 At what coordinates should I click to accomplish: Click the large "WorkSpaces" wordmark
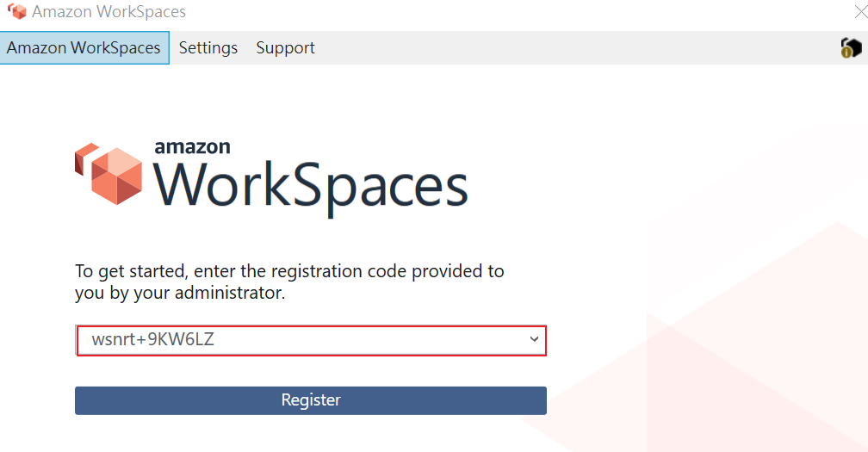pos(311,186)
